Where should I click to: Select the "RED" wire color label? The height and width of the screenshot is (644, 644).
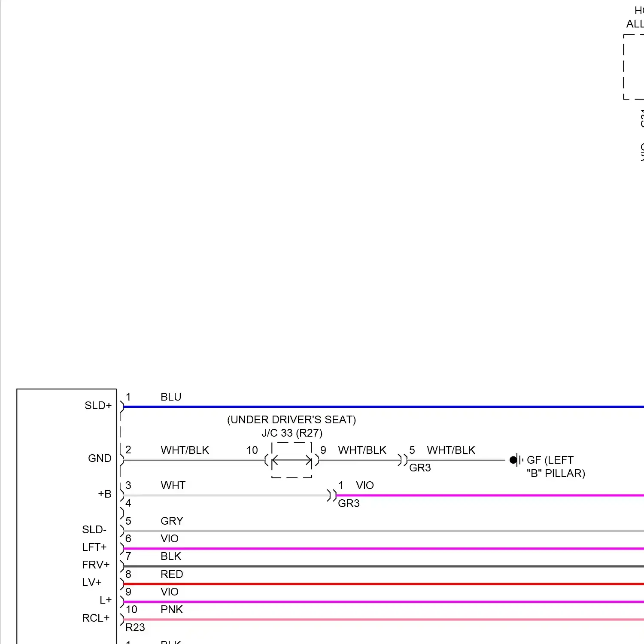pos(172,574)
